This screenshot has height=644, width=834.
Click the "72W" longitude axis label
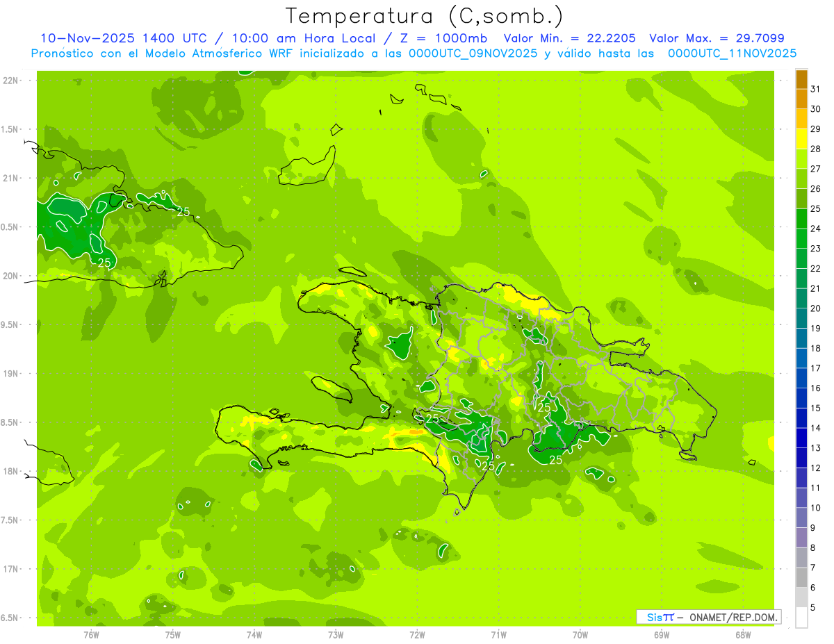pyautogui.click(x=417, y=635)
